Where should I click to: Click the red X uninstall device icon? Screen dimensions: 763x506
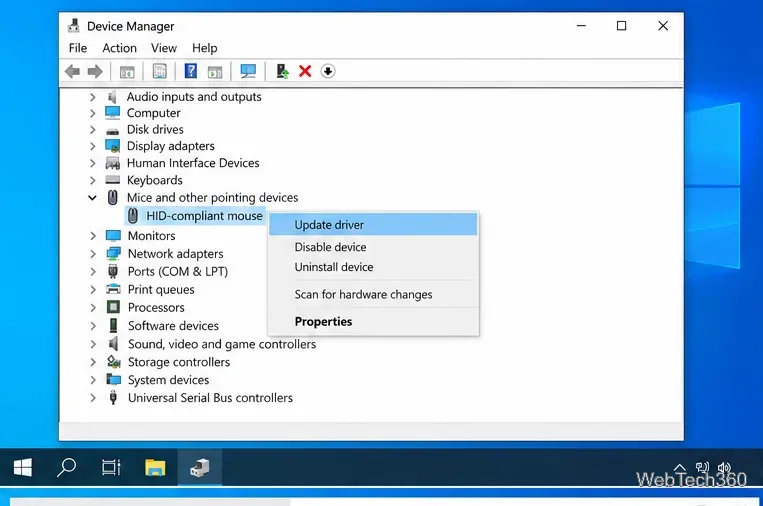pyautogui.click(x=305, y=72)
